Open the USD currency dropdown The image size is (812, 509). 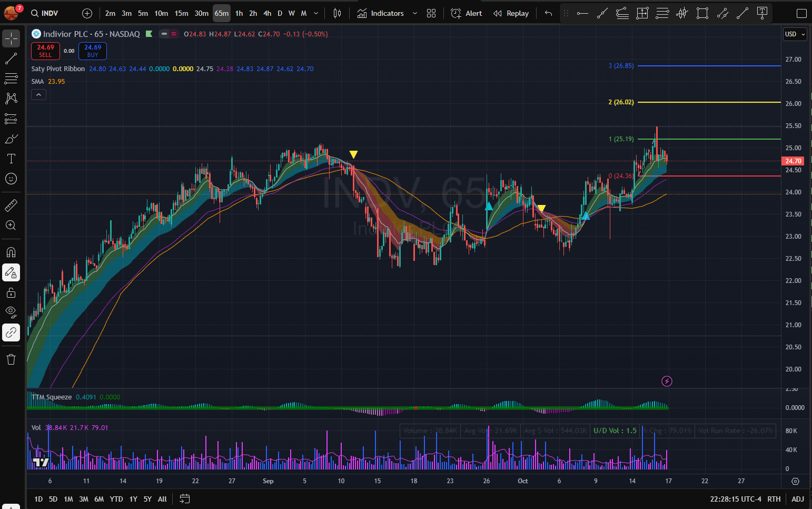(795, 34)
